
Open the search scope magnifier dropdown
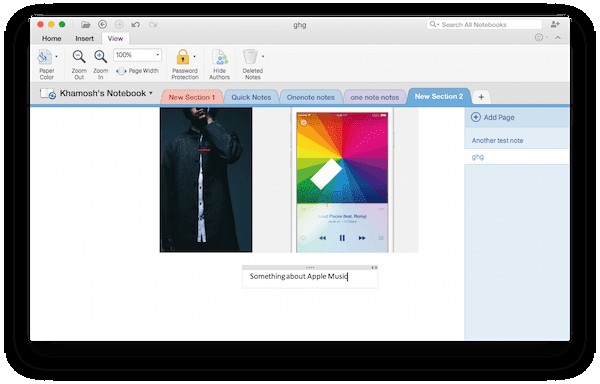click(x=434, y=24)
